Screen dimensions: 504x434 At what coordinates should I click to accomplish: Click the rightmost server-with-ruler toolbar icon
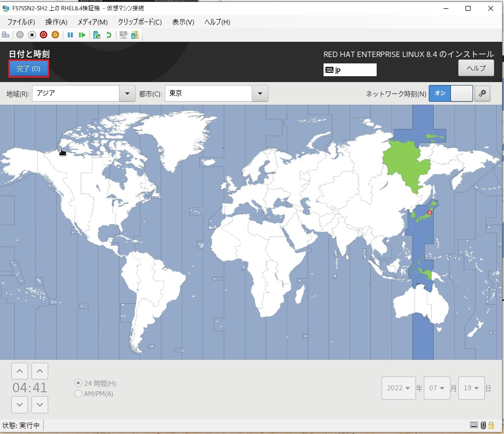tap(135, 35)
